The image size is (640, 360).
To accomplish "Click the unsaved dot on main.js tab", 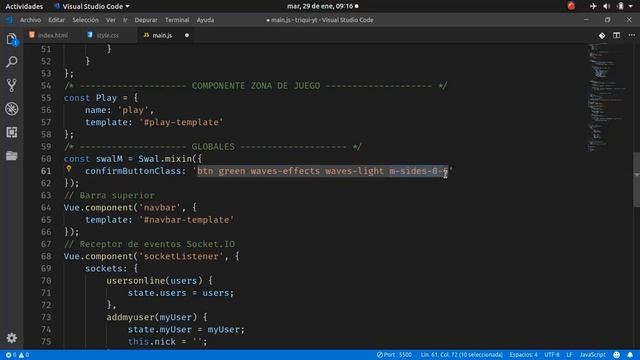I will click(187, 36).
